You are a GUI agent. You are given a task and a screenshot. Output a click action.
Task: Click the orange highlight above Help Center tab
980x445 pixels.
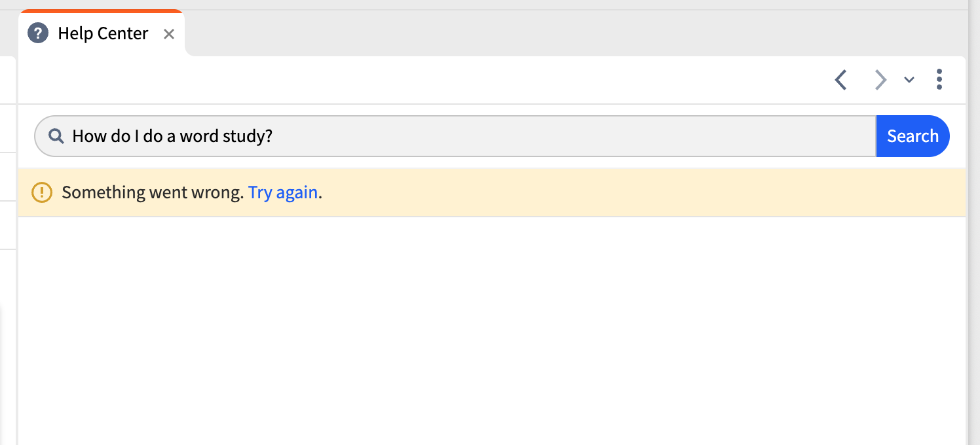coord(102,11)
